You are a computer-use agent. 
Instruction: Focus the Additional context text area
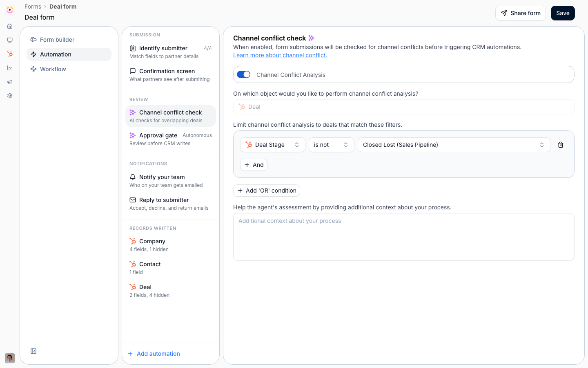click(404, 237)
